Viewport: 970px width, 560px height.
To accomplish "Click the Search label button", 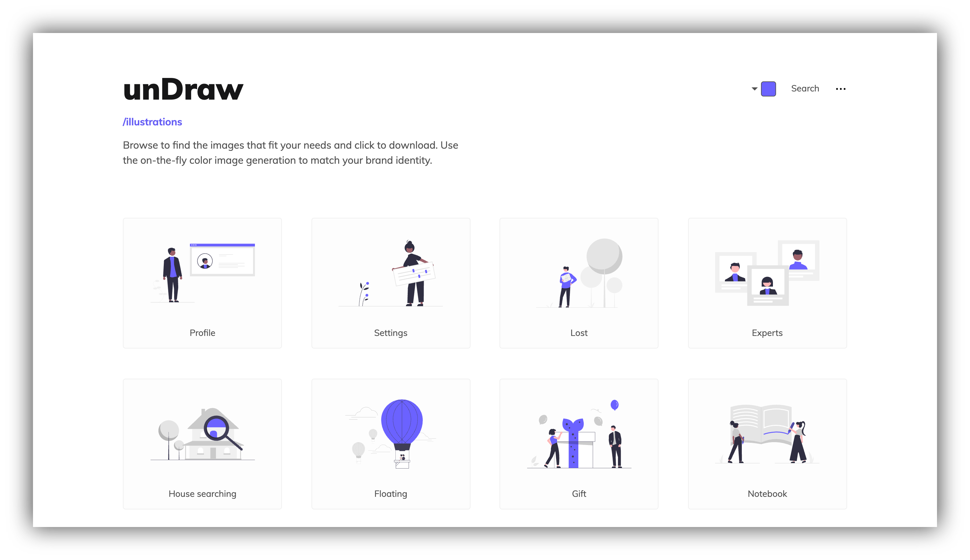I will pos(805,88).
